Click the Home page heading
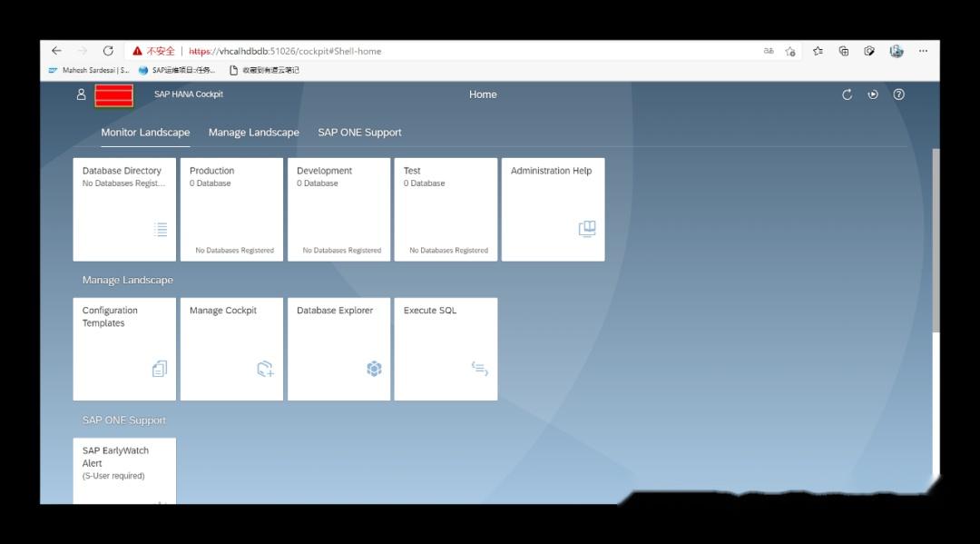 click(483, 94)
